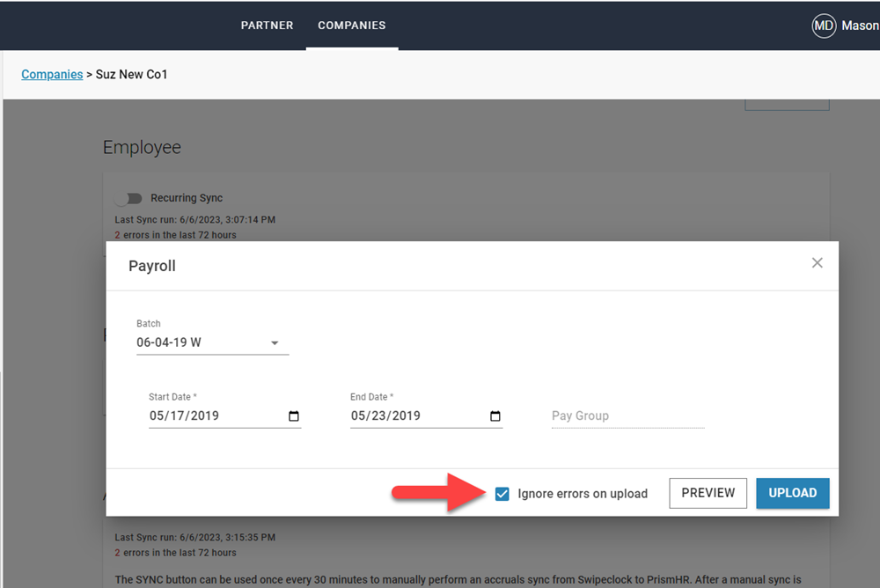Viewport: 880px width, 588px height.
Task: Switch to the PARTNER tab
Action: pos(267,26)
